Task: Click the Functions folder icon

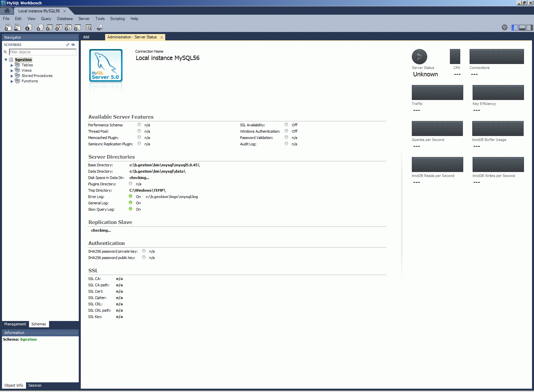Action: (17, 81)
